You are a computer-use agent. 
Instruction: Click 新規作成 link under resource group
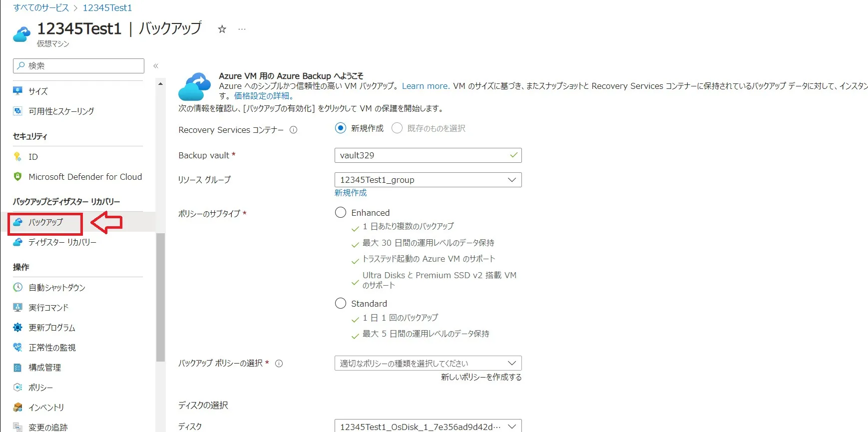click(351, 193)
